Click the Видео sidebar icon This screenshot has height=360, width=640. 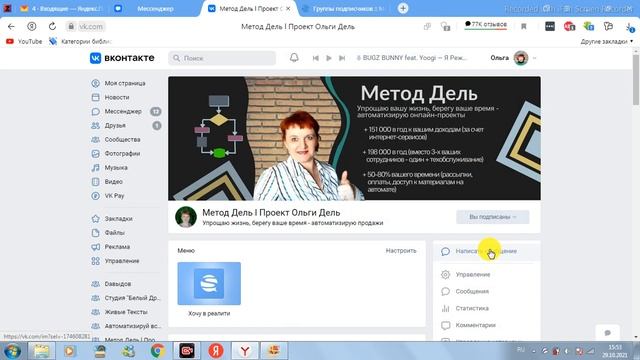coord(96,182)
